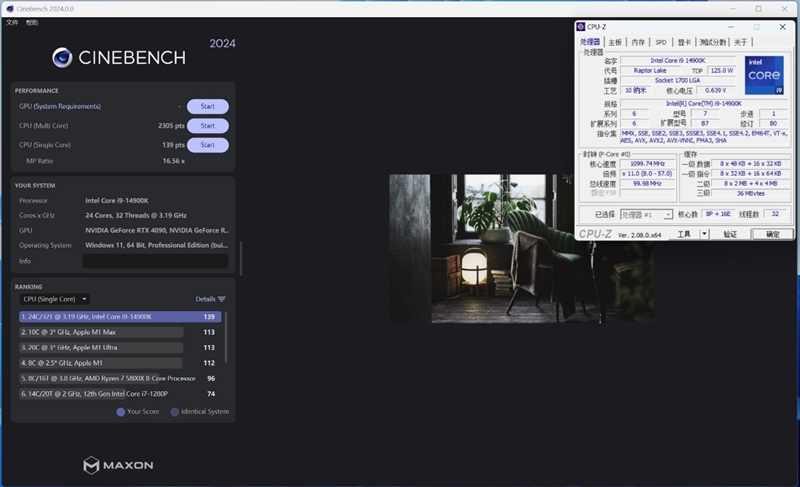This screenshot has width=800, height=487.
Task: Open the 处理器 #1 selection dropdown in CPU-Z
Action: tap(646, 215)
